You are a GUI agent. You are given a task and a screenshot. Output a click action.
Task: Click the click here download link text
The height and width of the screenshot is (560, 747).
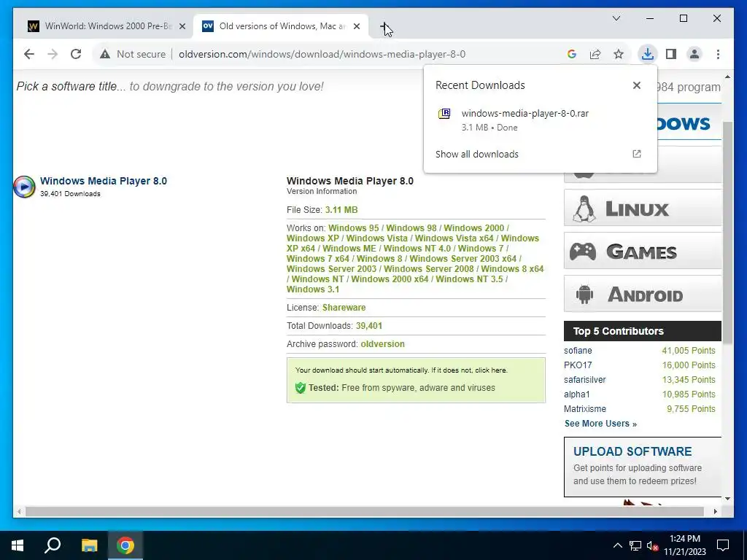point(491,370)
